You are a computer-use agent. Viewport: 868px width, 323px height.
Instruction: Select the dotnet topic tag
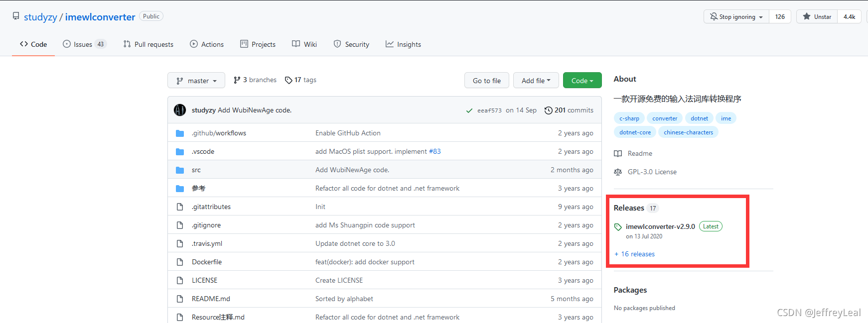coord(699,118)
